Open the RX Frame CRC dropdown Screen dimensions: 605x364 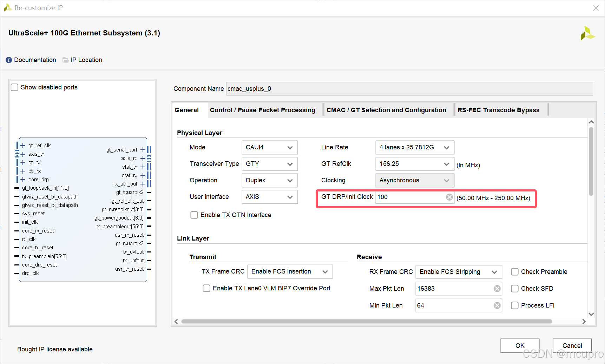click(x=459, y=272)
